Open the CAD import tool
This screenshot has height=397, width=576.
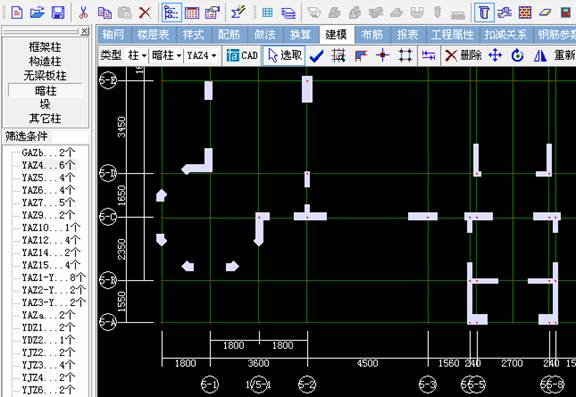[242, 55]
